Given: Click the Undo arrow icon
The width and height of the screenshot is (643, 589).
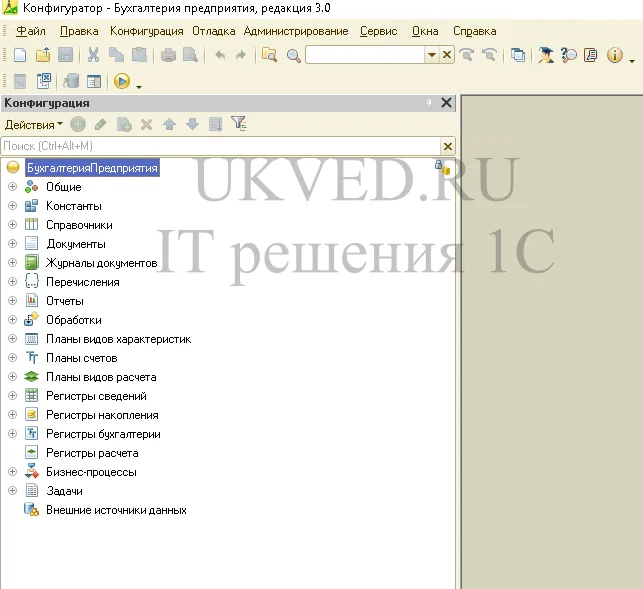Looking at the screenshot, I should pyautogui.click(x=220, y=55).
